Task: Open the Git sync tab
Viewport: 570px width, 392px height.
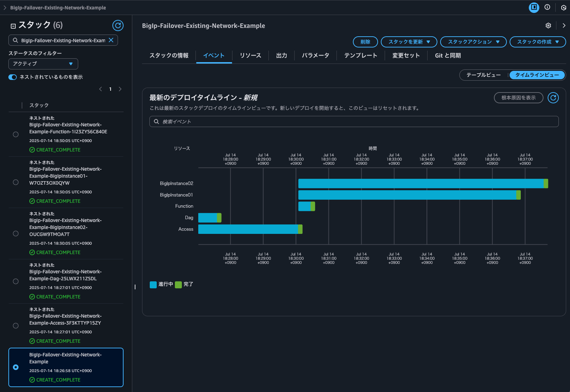Action: coord(448,56)
